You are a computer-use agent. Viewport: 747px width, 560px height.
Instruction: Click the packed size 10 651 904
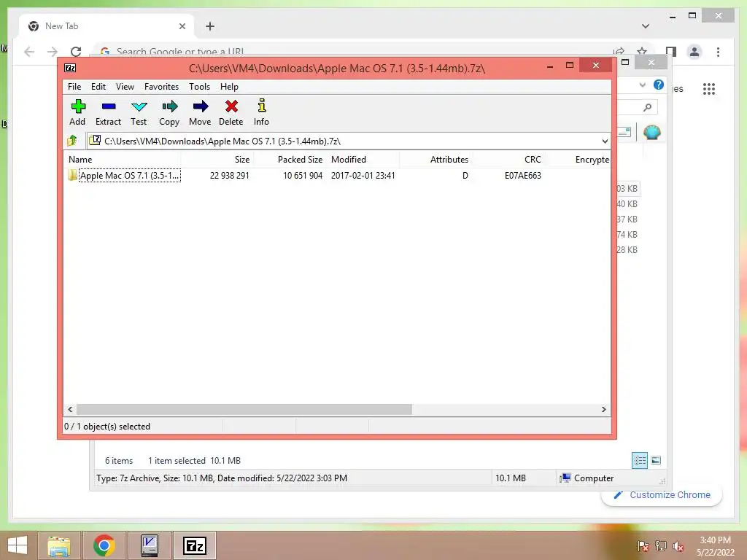coord(303,175)
